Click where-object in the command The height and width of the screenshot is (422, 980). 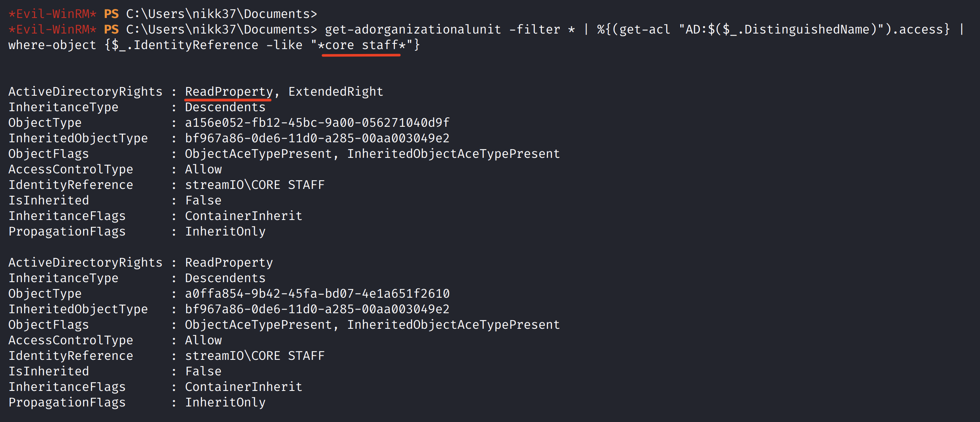52,45
